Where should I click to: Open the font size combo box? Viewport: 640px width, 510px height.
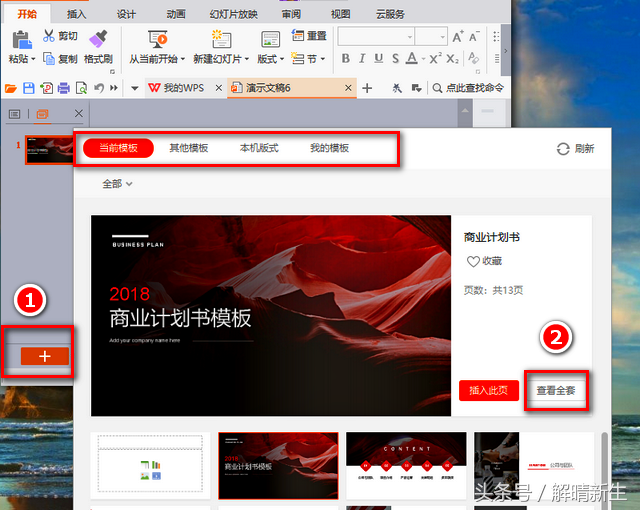(x=431, y=36)
